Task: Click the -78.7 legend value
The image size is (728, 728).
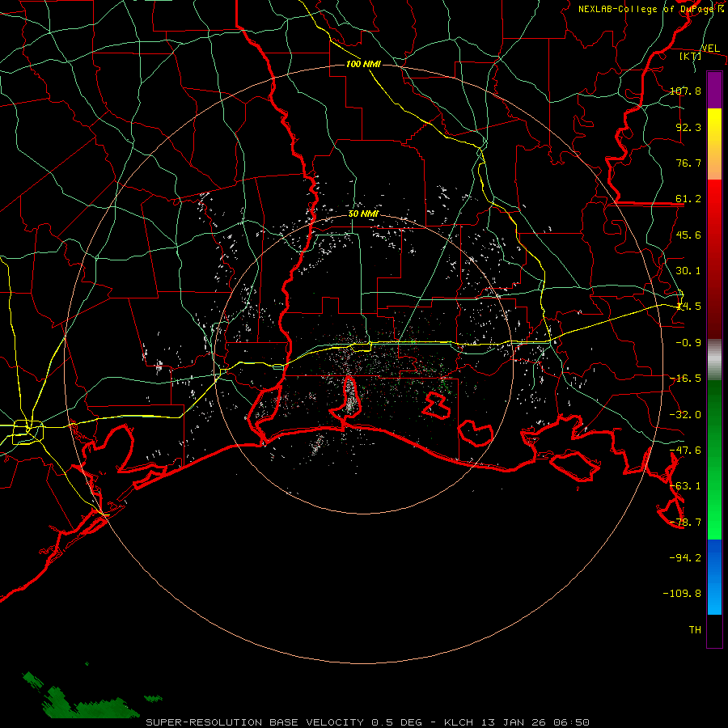Action: pos(685,523)
